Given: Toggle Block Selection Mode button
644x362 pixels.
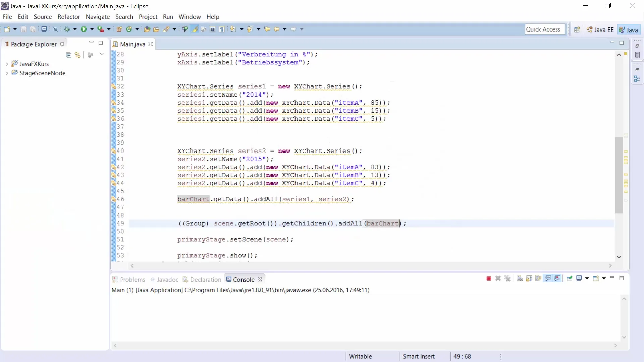Looking at the screenshot, I should [213, 29].
